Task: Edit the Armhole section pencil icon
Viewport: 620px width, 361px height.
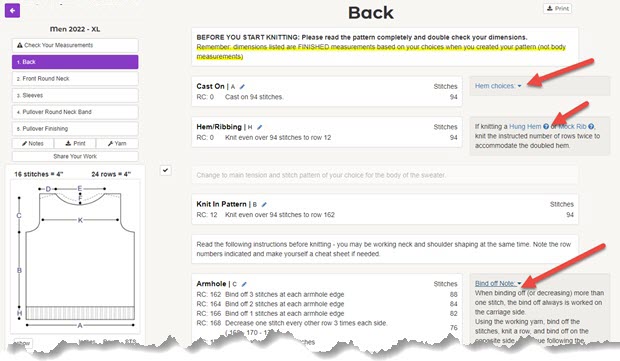Action: pos(244,284)
